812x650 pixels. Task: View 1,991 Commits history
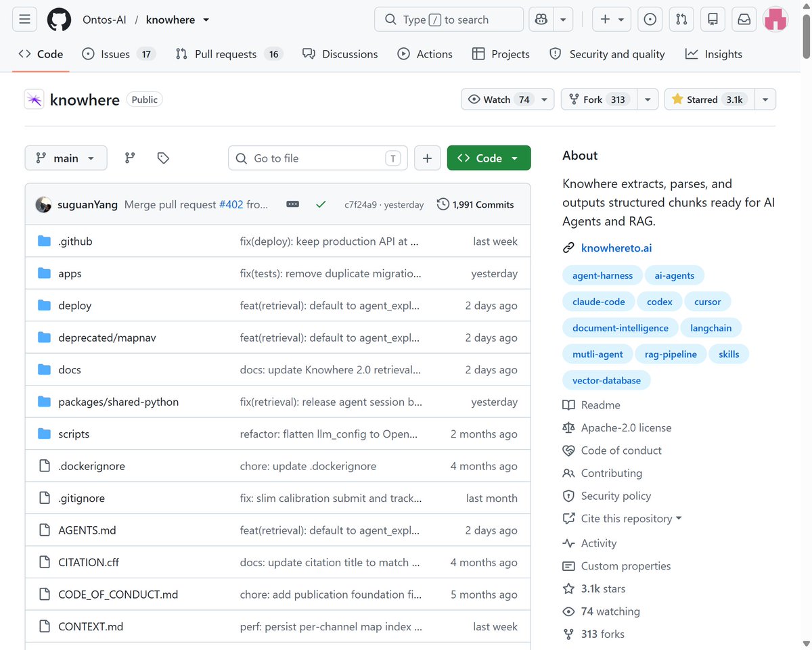475,204
